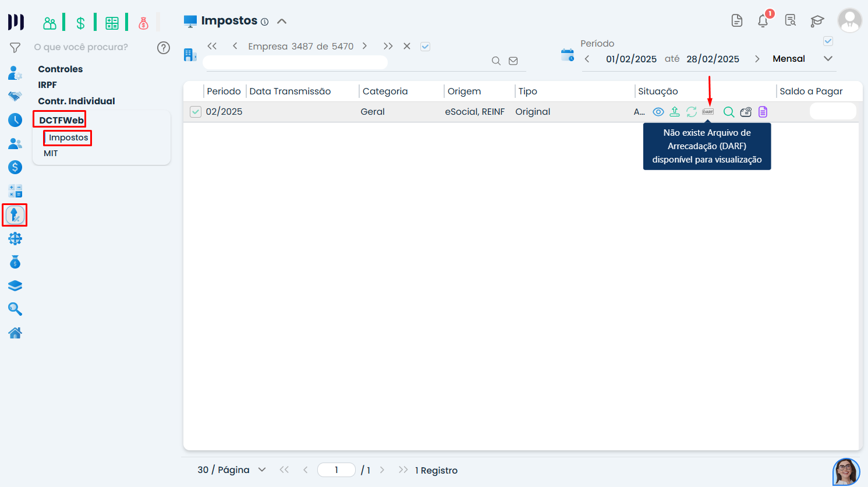
Task: Click the barcode view icon in 02/2025 row
Action: pyautogui.click(x=746, y=112)
